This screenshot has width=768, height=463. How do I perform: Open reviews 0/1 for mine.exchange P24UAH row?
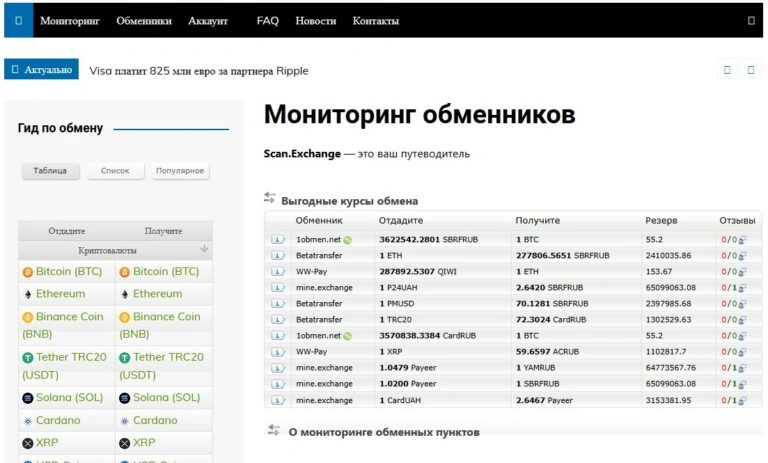coord(734,288)
